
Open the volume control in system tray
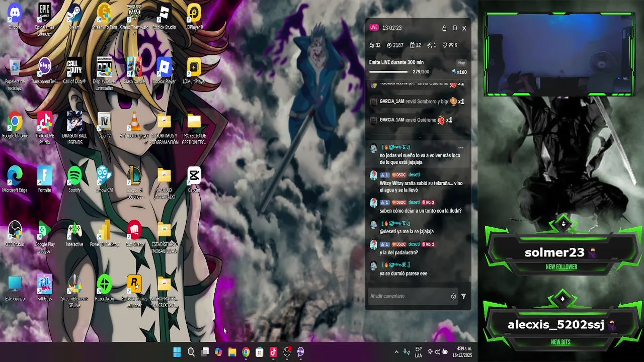[x=437, y=352]
